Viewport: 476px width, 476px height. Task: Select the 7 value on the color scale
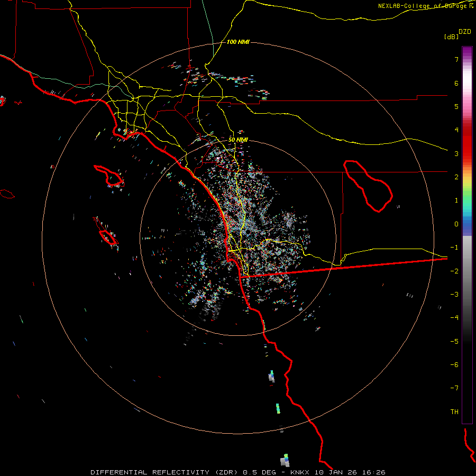coord(456,59)
